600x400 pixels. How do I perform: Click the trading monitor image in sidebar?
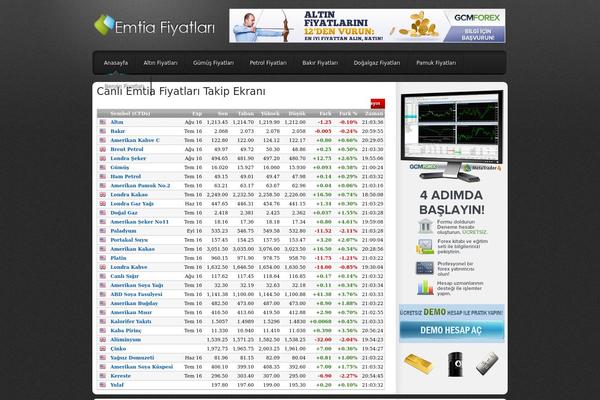(452, 134)
